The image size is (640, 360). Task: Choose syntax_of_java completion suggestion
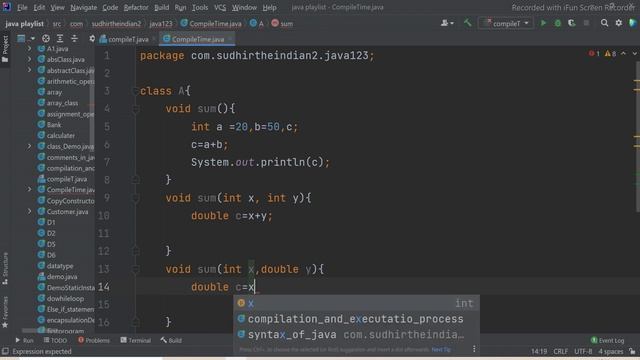[x=356, y=335]
